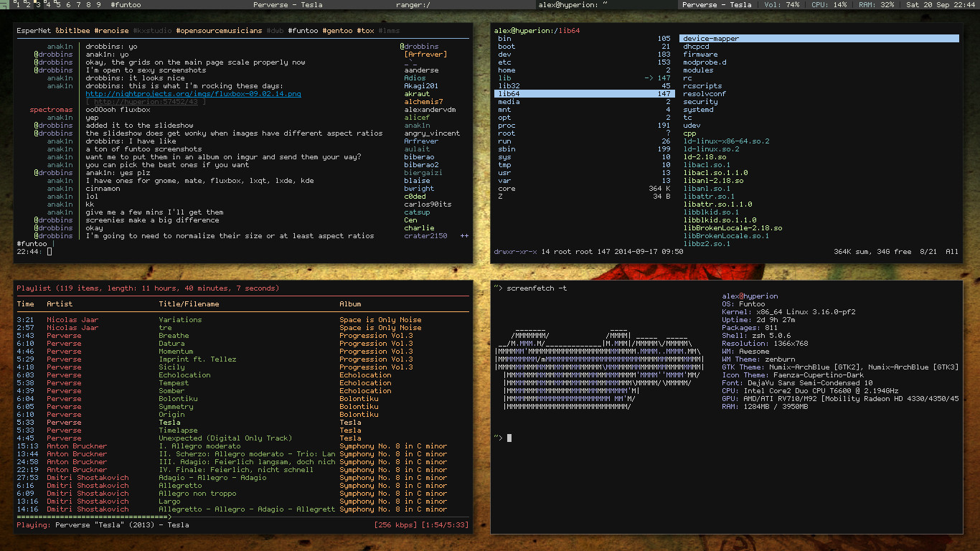Open the #gentoo channel tab in the IRC client
This screenshot has width=980, height=551.
(337, 31)
